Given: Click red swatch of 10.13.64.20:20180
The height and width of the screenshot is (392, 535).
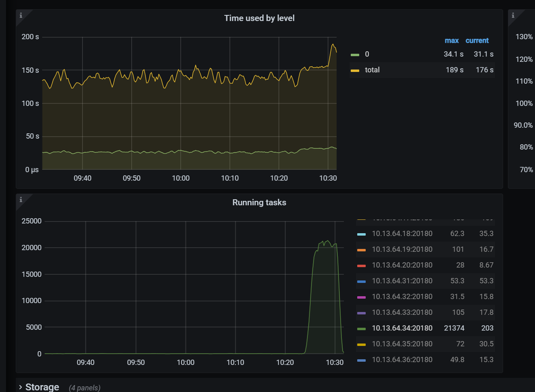Looking at the screenshot, I should click(x=361, y=266).
